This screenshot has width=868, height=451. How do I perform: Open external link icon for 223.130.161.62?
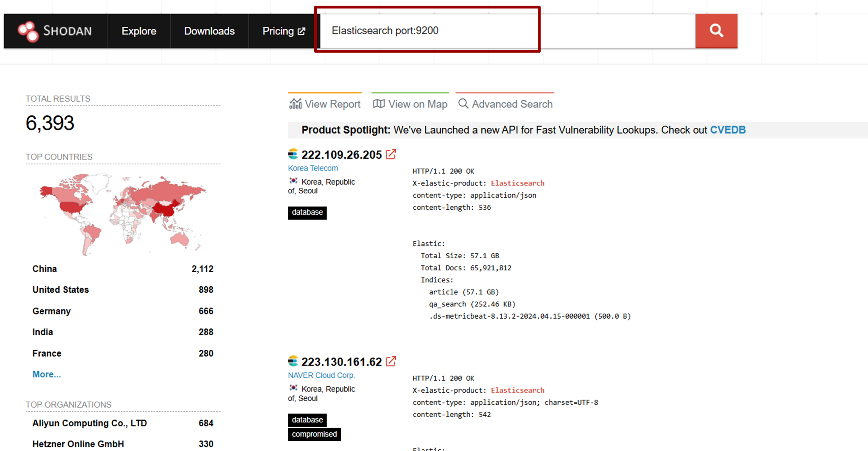[391, 361]
